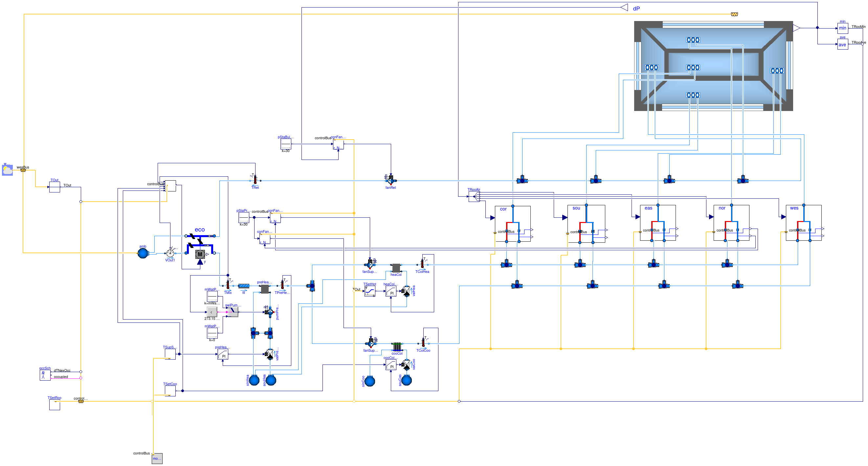
Task: Click the yellow bus connector near dP line
Action: coord(735,14)
